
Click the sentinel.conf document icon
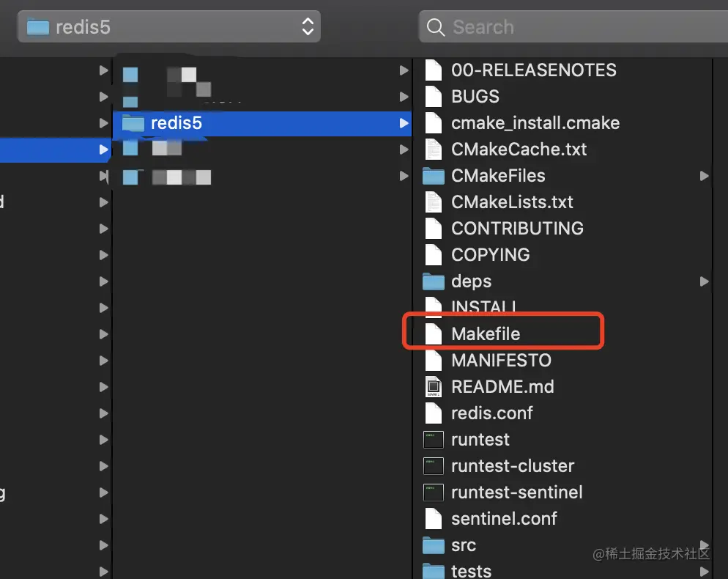pyautogui.click(x=434, y=519)
